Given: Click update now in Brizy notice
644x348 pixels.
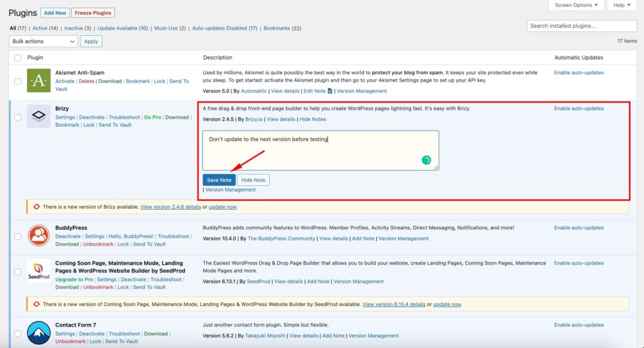Looking at the screenshot, I should (x=222, y=207).
